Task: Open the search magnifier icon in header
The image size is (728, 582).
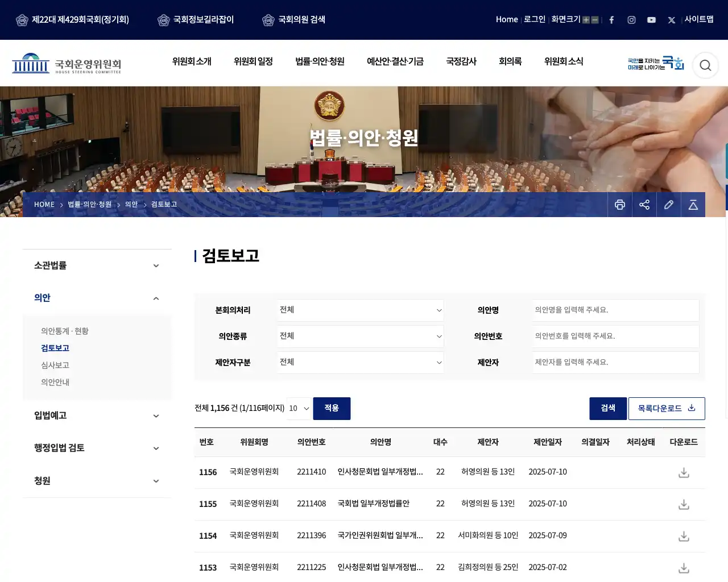Action: [705, 65]
